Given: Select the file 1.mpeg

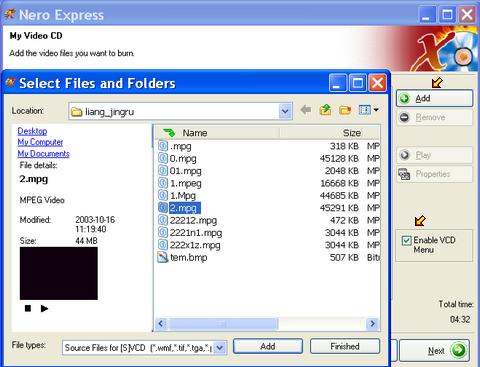Looking at the screenshot, I should point(186,183).
